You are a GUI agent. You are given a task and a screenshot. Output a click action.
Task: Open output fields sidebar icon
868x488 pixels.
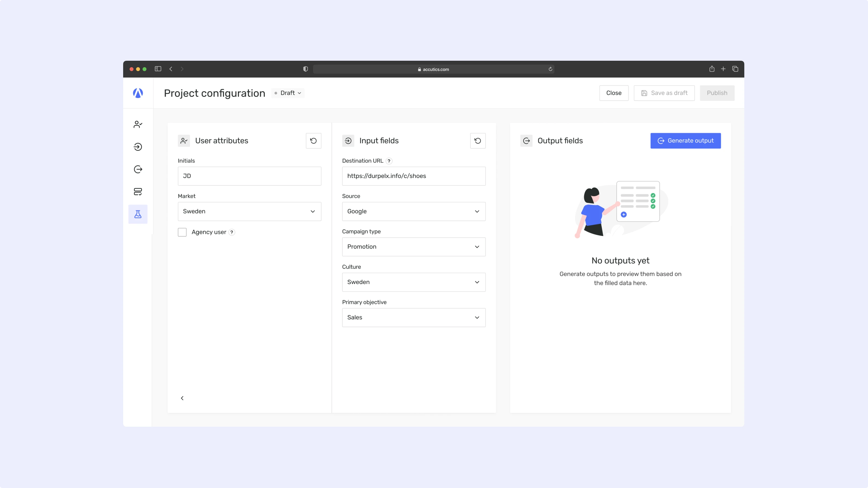[138, 169]
